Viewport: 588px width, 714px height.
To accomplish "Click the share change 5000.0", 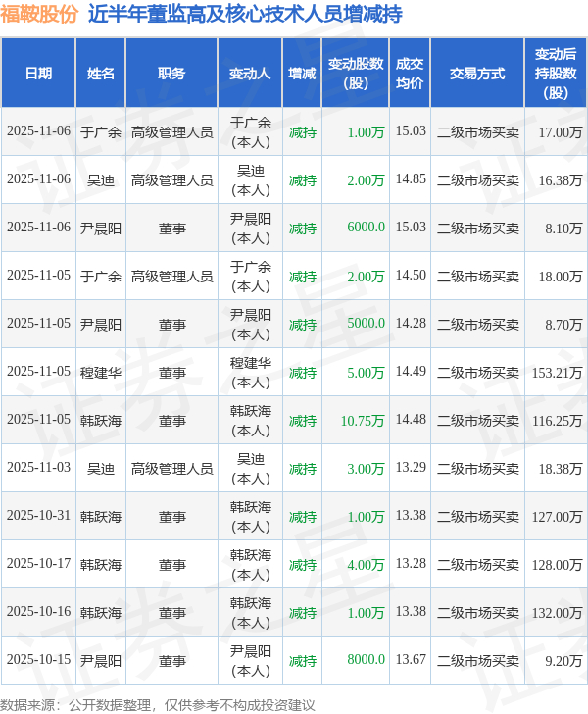I will pyautogui.click(x=366, y=323).
